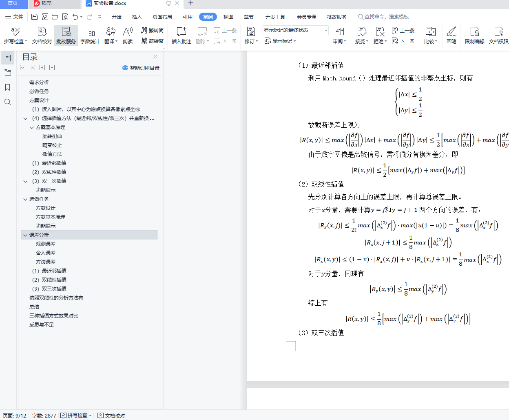This screenshot has height=420, width=509.
Task: Select 需求分析 in the outline
Action: [x=39, y=82]
